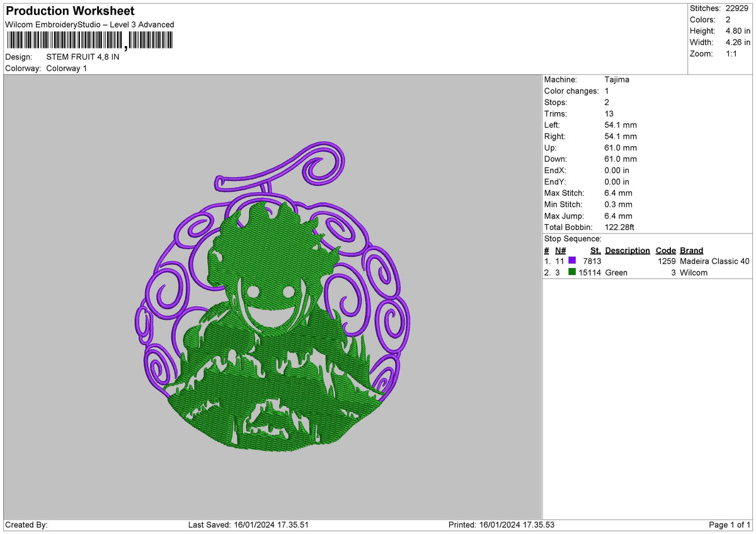The width and height of the screenshot is (756, 534).
Task: Click the "Colorway:" label
Action: [23, 68]
